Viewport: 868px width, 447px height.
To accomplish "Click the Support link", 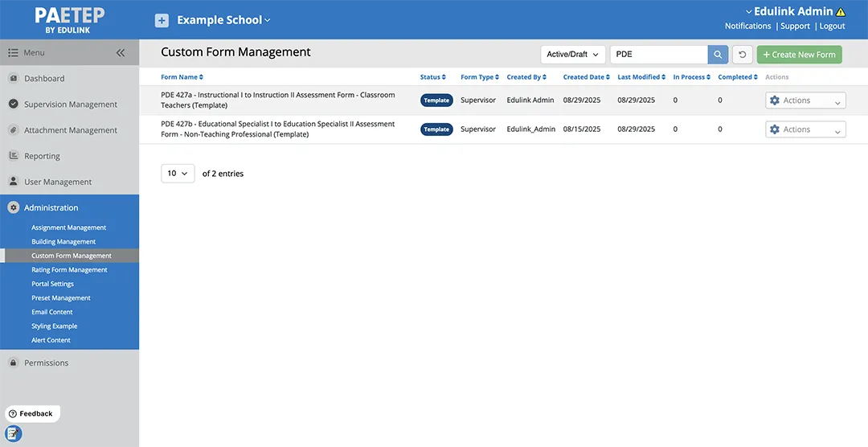I will pyautogui.click(x=795, y=26).
